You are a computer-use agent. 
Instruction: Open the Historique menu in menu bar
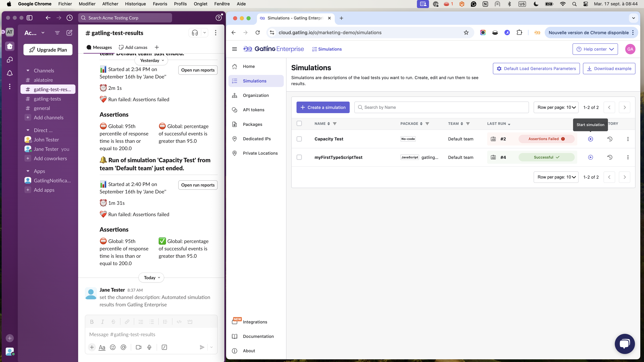point(135,4)
